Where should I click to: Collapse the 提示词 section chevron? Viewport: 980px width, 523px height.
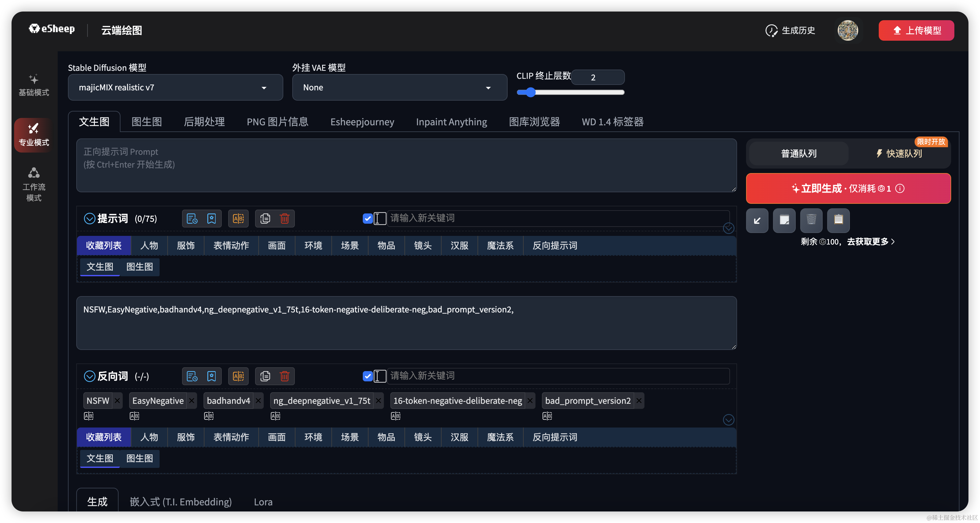(89, 219)
